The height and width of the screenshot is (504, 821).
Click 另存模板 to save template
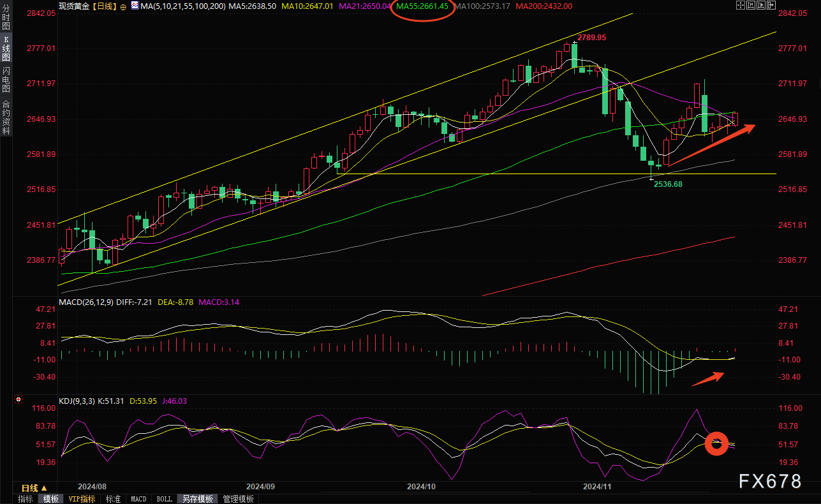(x=196, y=499)
